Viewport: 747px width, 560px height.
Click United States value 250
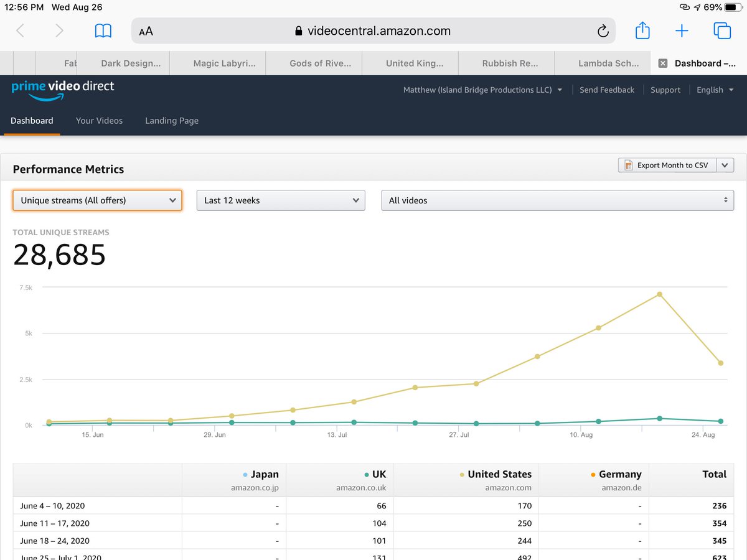[x=524, y=523]
